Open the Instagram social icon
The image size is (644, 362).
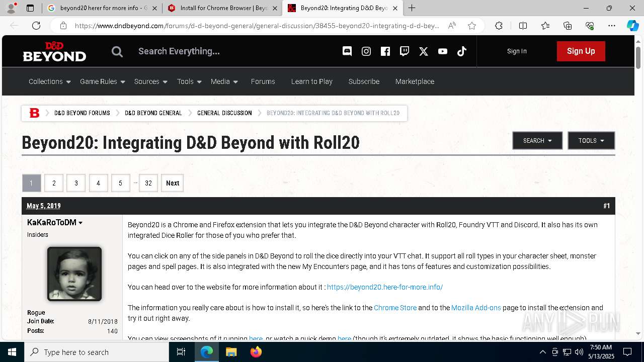click(x=366, y=51)
